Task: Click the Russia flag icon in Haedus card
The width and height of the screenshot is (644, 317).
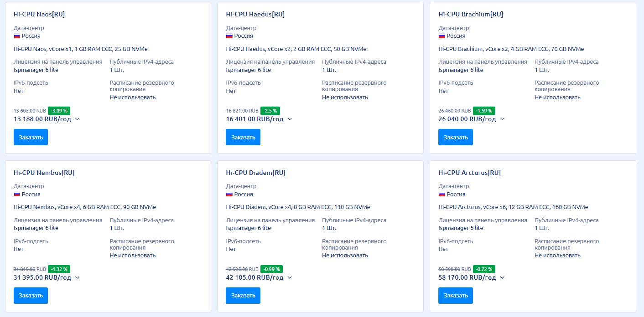Action: click(x=229, y=36)
